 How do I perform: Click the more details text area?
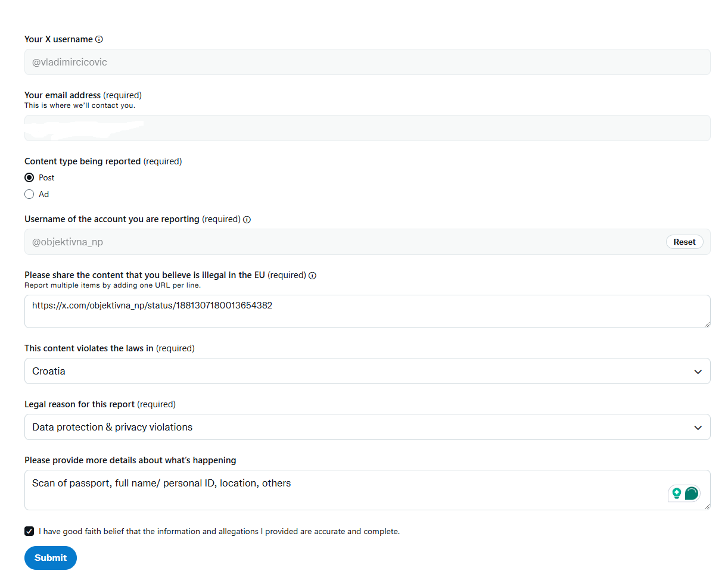coord(367,490)
